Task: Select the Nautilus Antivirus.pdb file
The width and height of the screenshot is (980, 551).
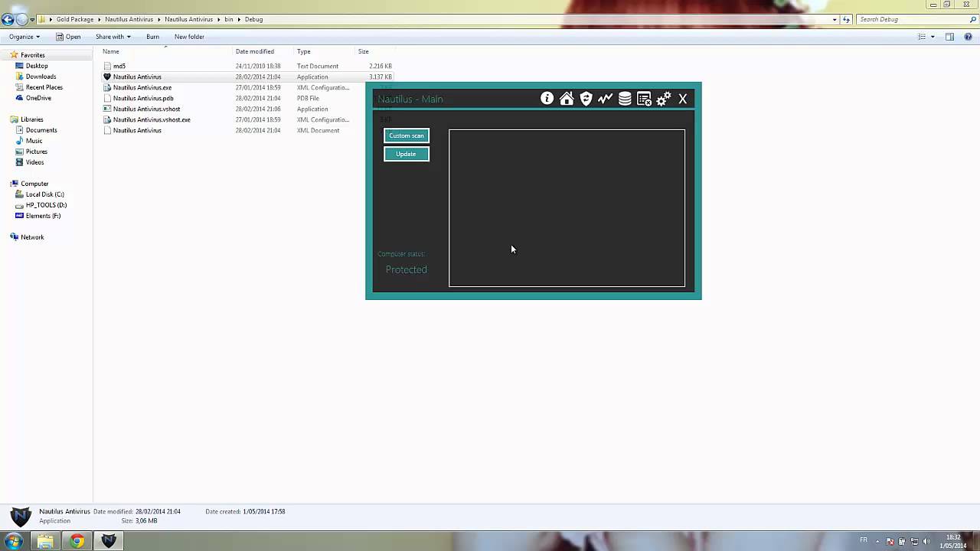Action: click(143, 98)
